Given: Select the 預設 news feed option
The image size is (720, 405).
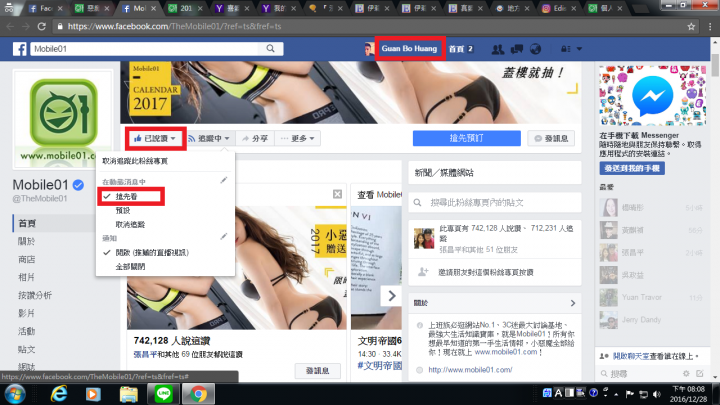Looking at the screenshot, I should point(123,211).
